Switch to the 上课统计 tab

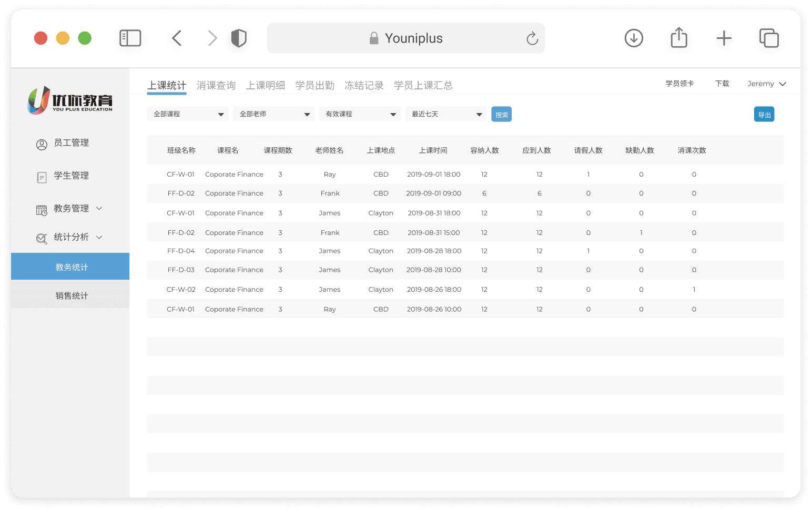click(167, 86)
